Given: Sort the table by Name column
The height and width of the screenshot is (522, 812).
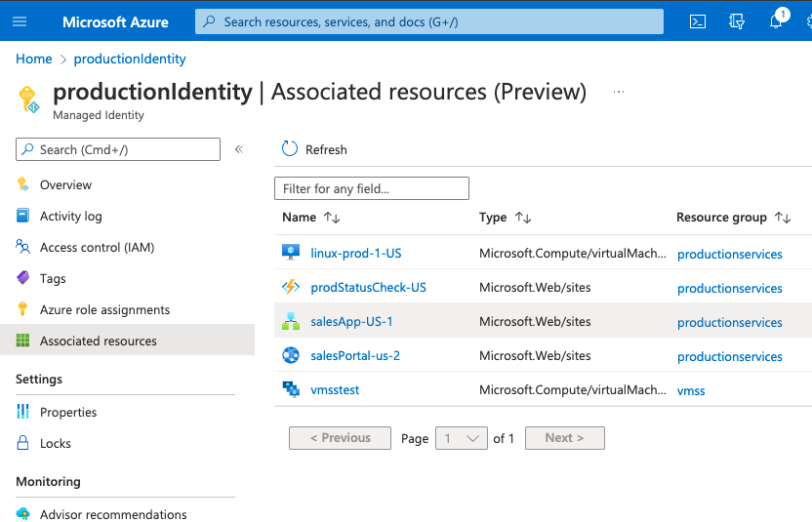Looking at the screenshot, I should 331,218.
